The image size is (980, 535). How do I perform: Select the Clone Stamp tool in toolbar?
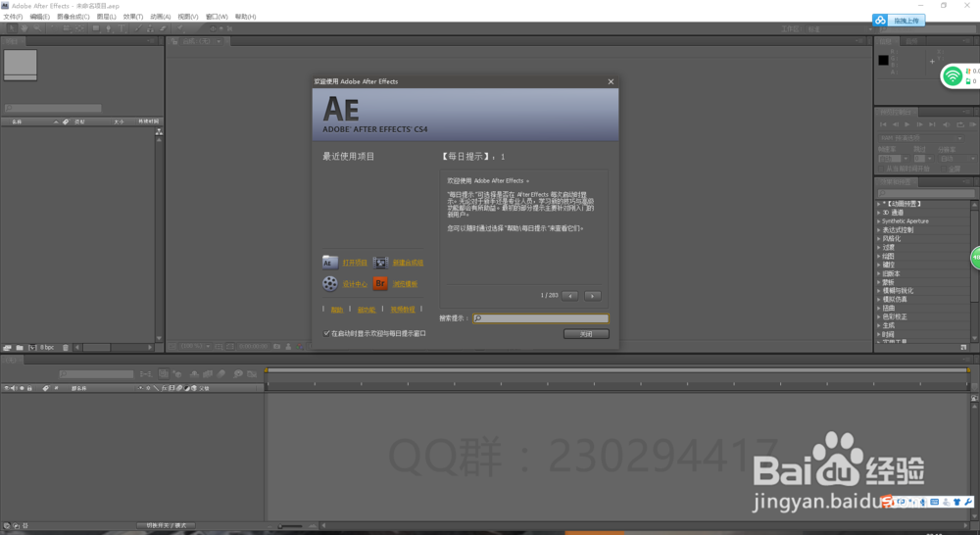pyautogui.click(x=150, y=28)
